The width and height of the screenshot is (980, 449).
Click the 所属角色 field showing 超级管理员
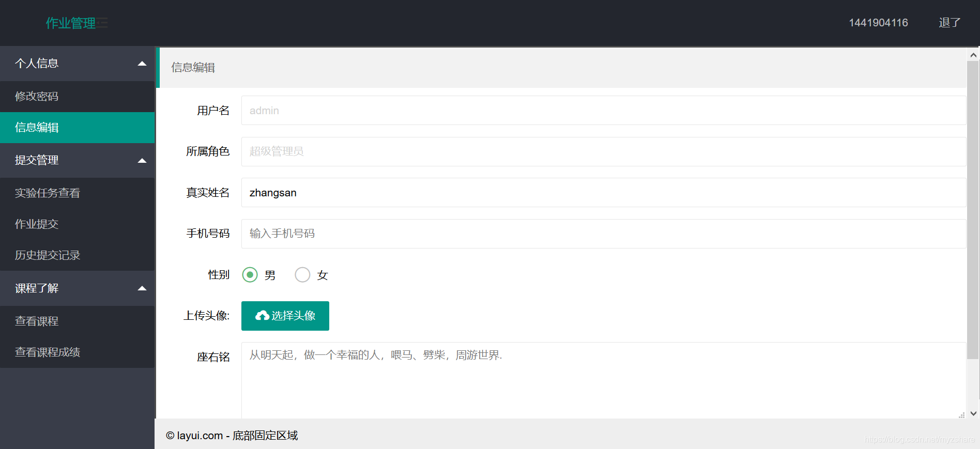[x=603, y=151]
